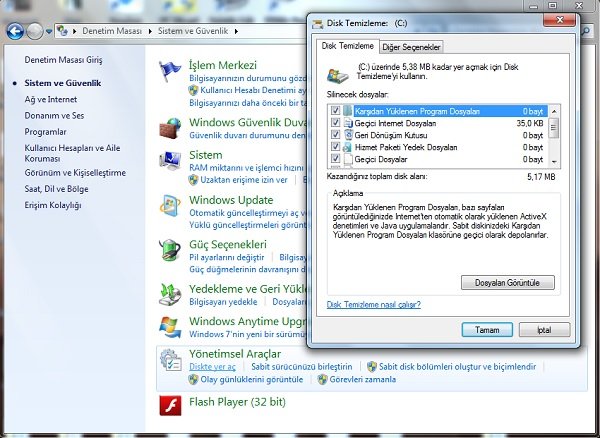The width and height of the screenshot is (600, 438).
Task: Click the Geçici Internet Dosyaları file icon
Action: coord(348,123)
